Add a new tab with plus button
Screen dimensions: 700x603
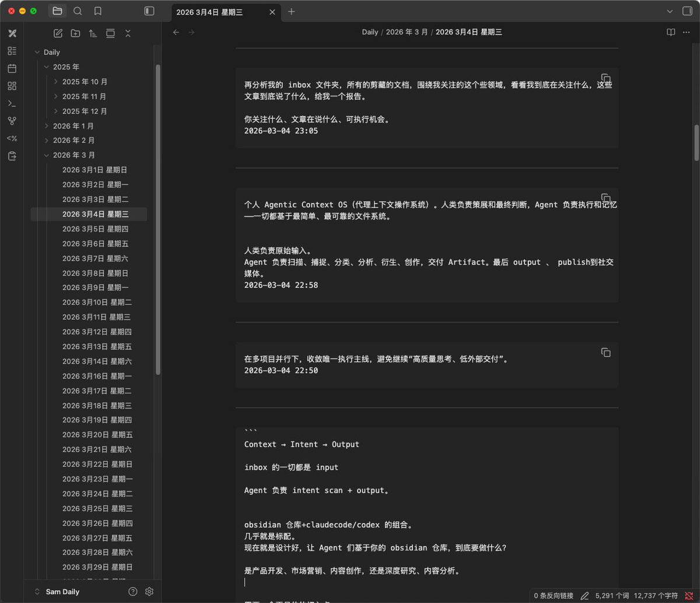click(x=292, y=12)
